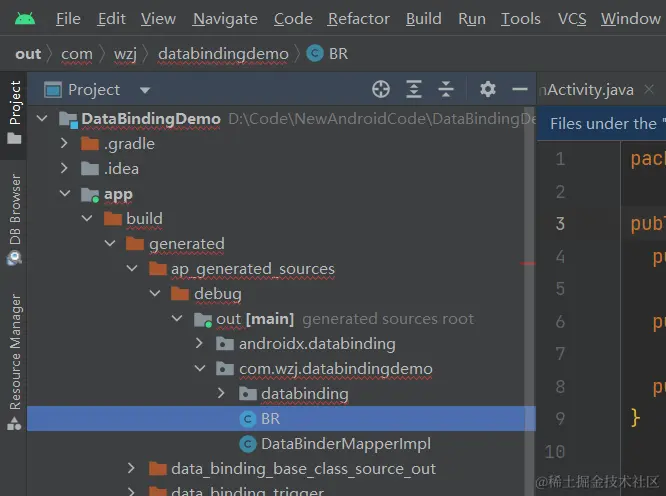Image resolution: width=666 pixels, height=496 pixels.
Task: Expand the .gradle folder
Action: pyautogui.click(x=64, y=143)
